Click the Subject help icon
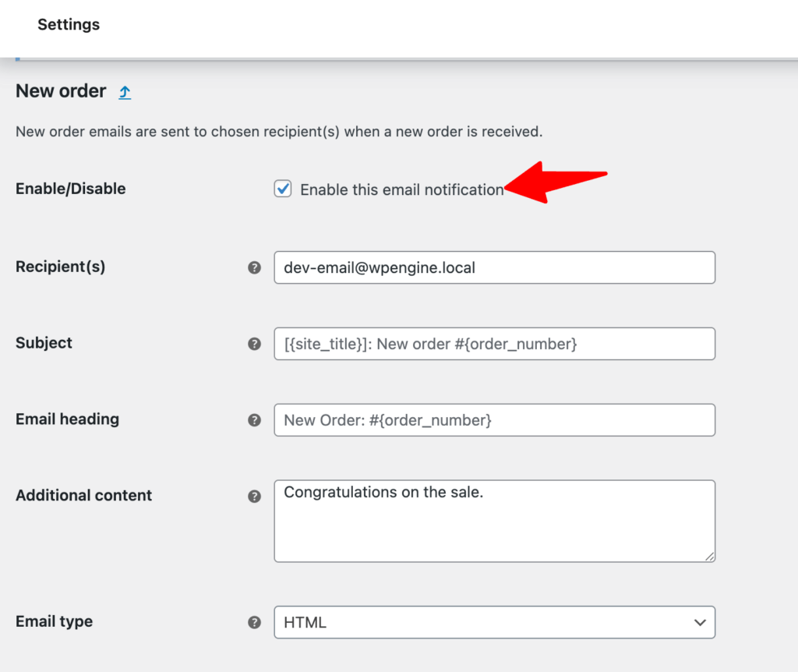This screenshot has height=672, width=798. pos(254,343)
